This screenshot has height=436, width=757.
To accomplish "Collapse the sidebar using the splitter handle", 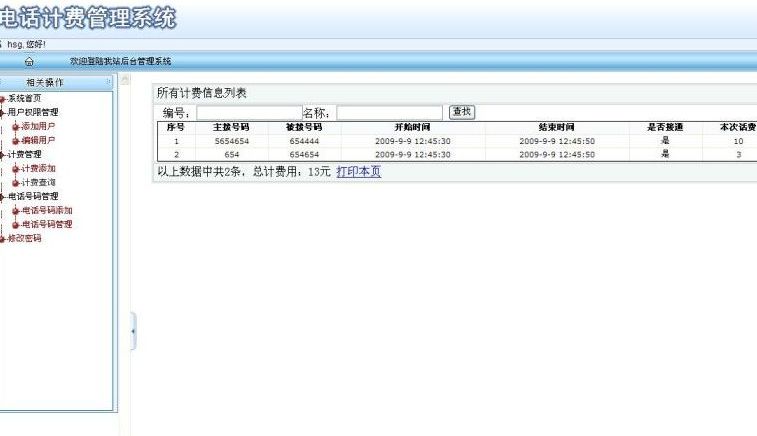I will pyautogui.click(x=133, y=331).
